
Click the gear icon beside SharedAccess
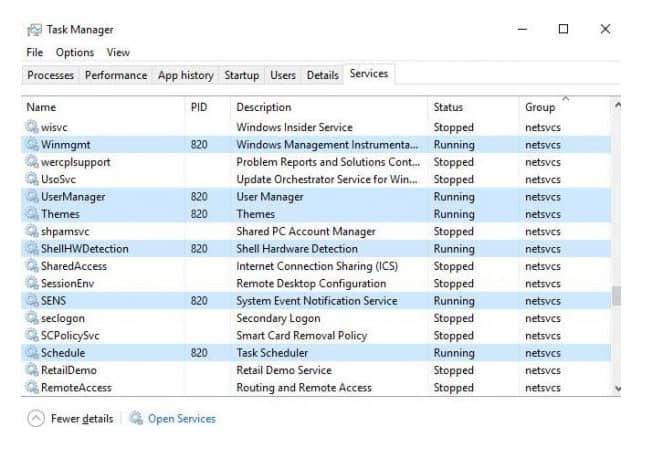point(32,266)
